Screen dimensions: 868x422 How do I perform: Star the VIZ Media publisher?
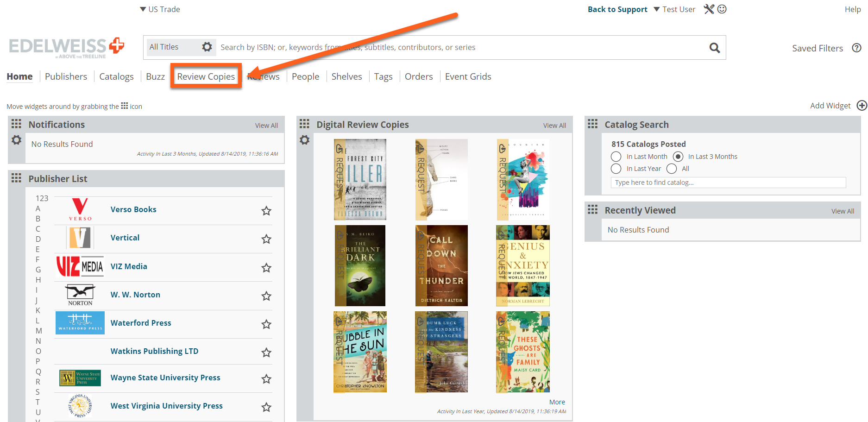(266, 268)
